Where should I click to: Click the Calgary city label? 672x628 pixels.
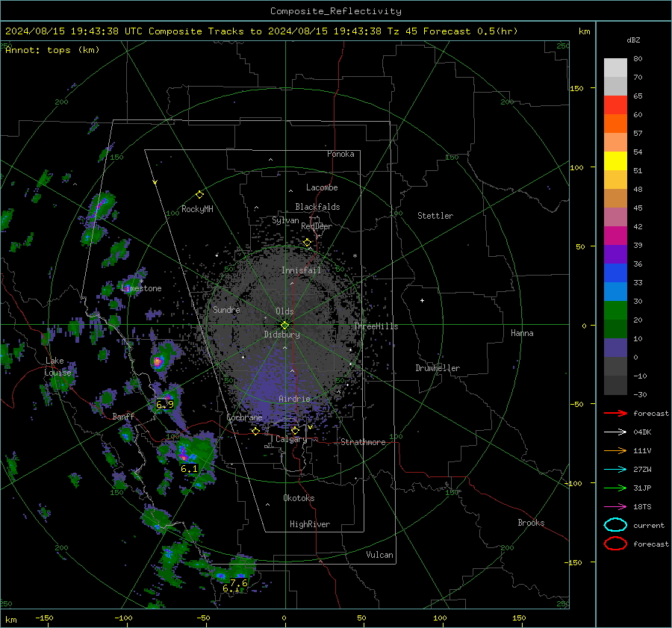[291, 439]
